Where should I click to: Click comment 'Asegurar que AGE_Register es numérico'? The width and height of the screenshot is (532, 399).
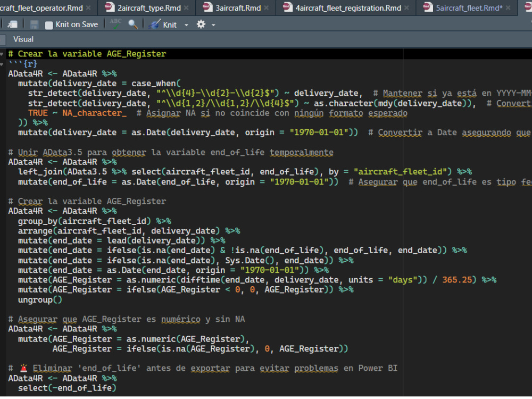point(109,319)
